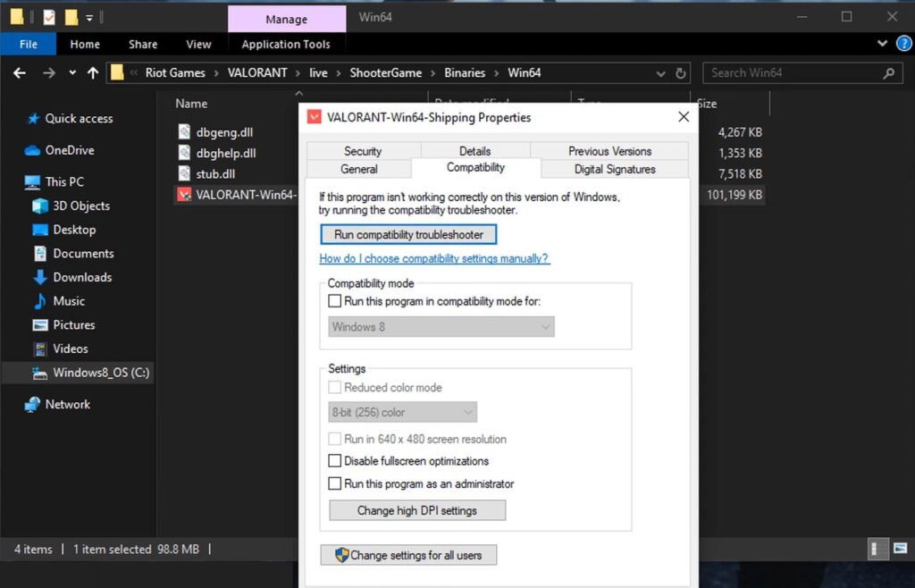Open Documents icon in navigation pane
The width and height of the screenshot is (915, 588).
39,254
